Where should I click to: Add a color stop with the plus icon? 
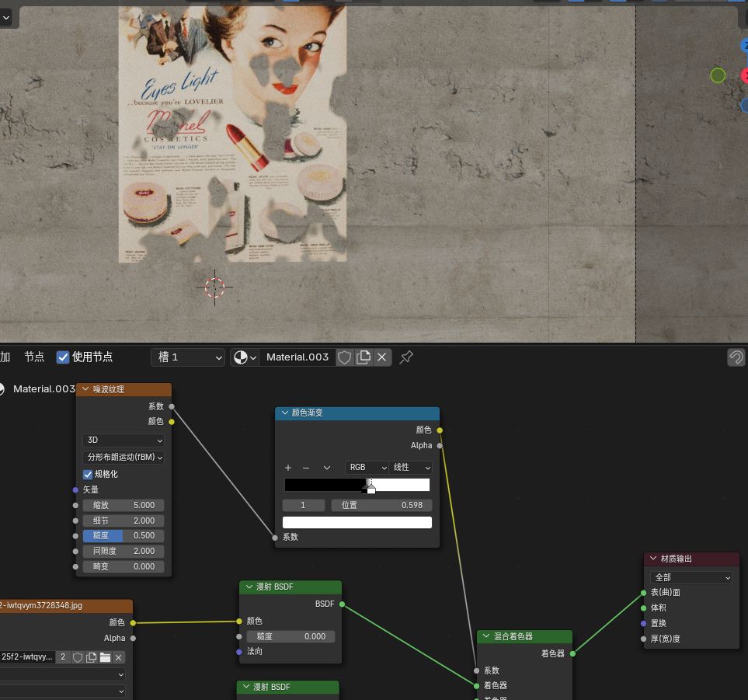288,468
